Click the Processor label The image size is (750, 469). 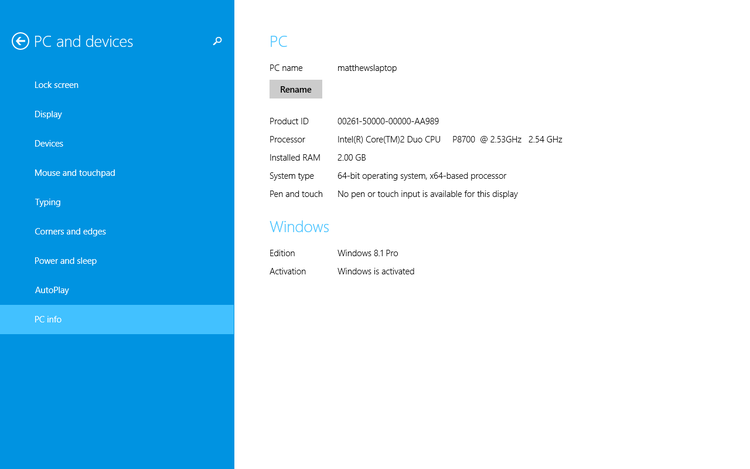[x=287, y=140]
